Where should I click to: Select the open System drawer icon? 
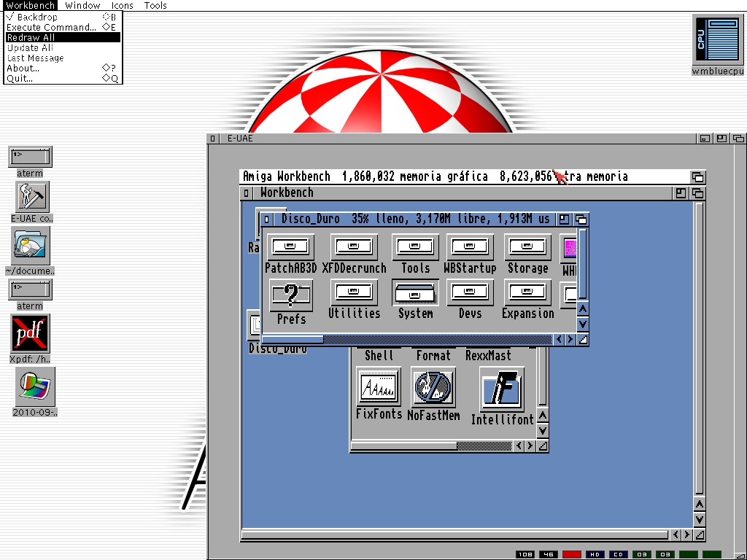click(x=415, y=292)
